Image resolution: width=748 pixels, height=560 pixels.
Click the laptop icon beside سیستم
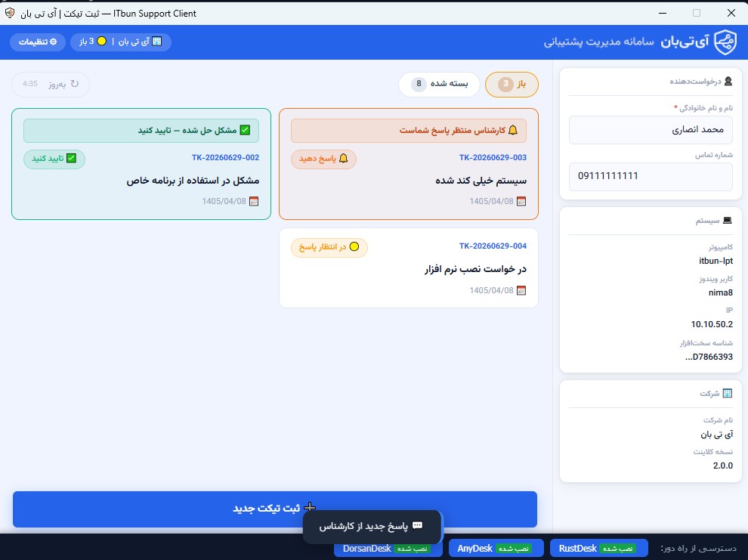728,221
